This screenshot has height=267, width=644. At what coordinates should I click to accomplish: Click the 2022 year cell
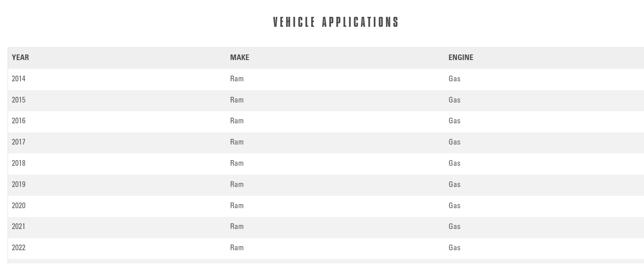click(18, 248)
